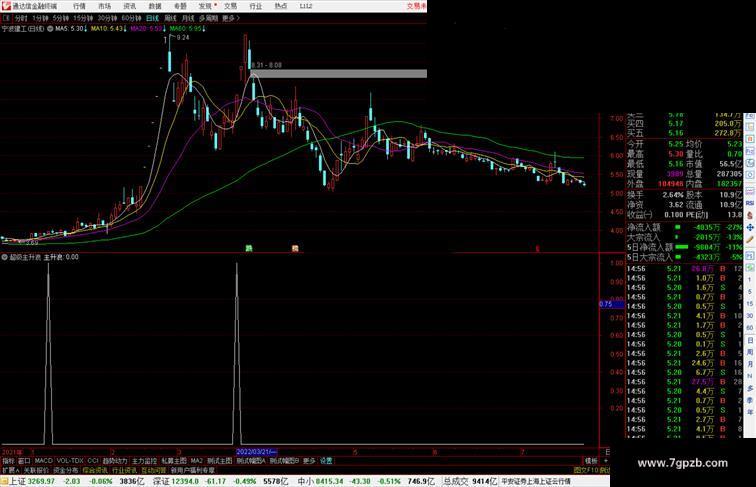756x487 pixels.
Task: Click the MA10 indicator arrow
Action: (125, 29)
